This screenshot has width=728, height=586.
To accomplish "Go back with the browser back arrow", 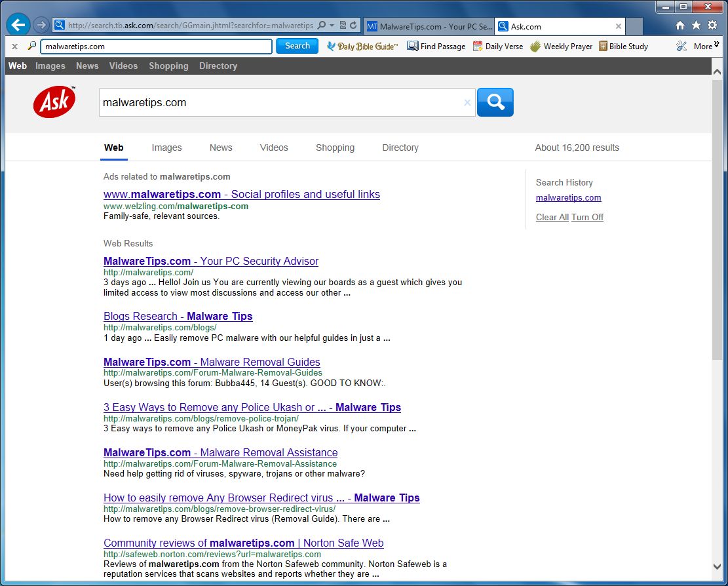I will tap(18, 25).
